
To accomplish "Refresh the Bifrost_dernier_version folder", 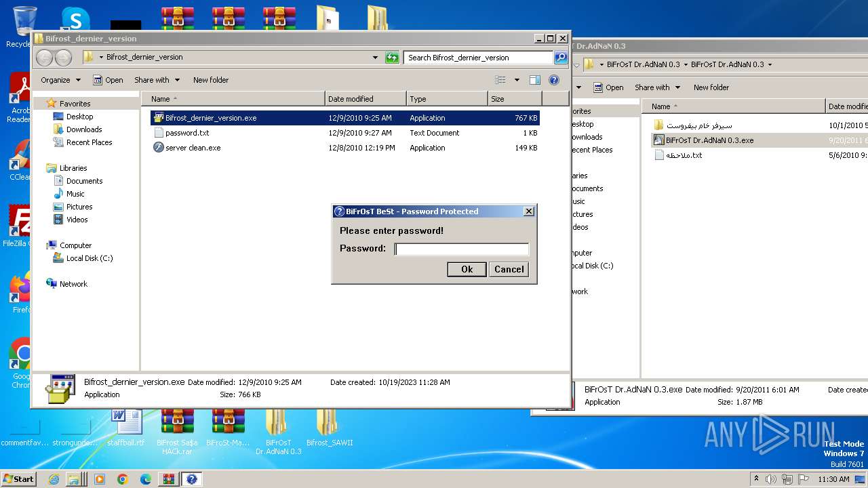I will point(392,58).
